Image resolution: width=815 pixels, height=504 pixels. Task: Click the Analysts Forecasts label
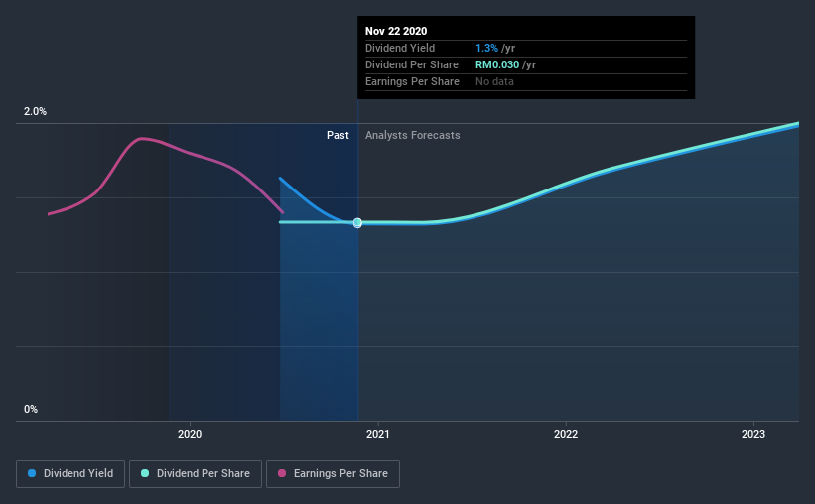[413, 135]
